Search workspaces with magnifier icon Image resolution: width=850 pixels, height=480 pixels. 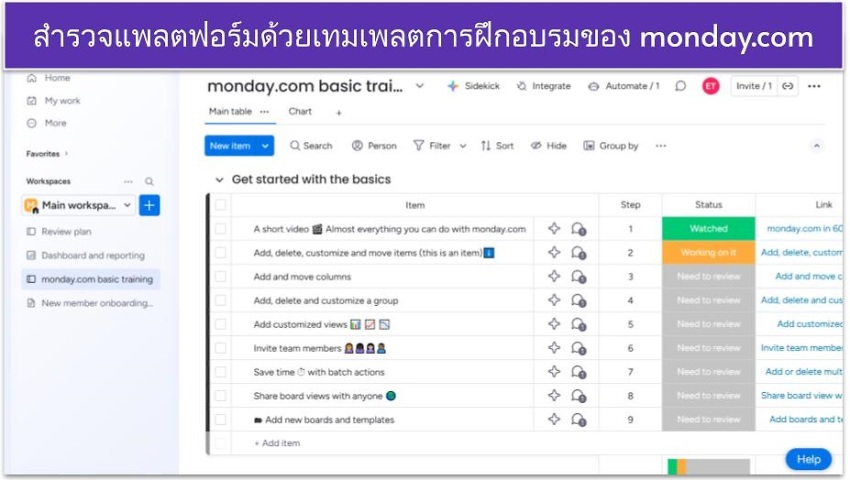[x=149, y=181]
